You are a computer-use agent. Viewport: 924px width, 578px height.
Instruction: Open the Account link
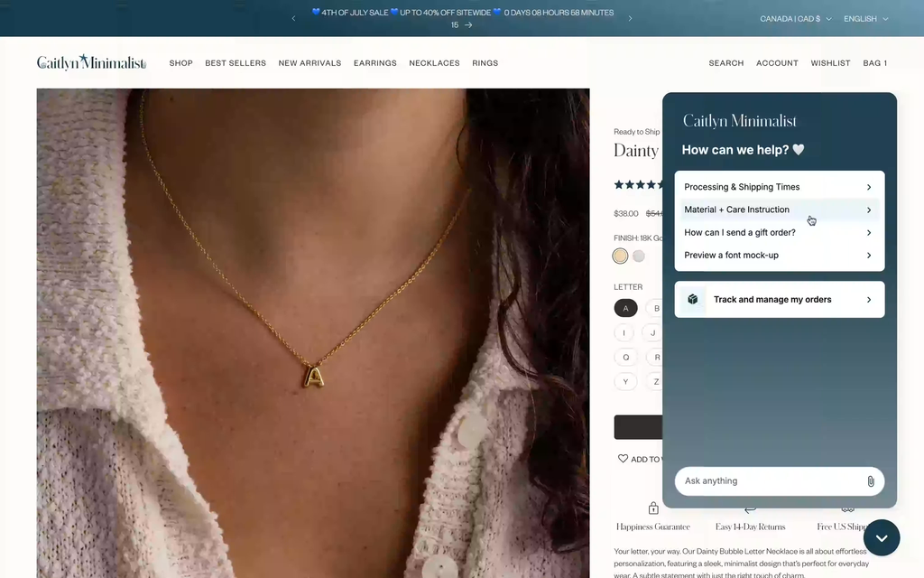777,63
